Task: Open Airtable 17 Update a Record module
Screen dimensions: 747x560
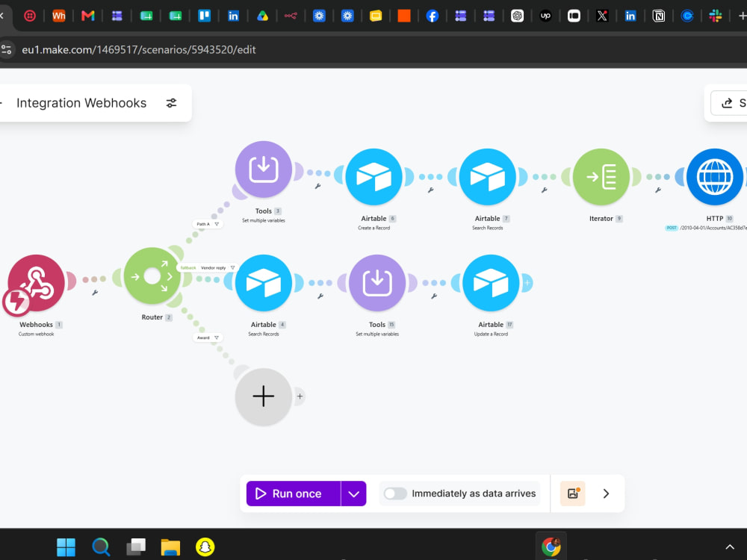Action: 491,283
